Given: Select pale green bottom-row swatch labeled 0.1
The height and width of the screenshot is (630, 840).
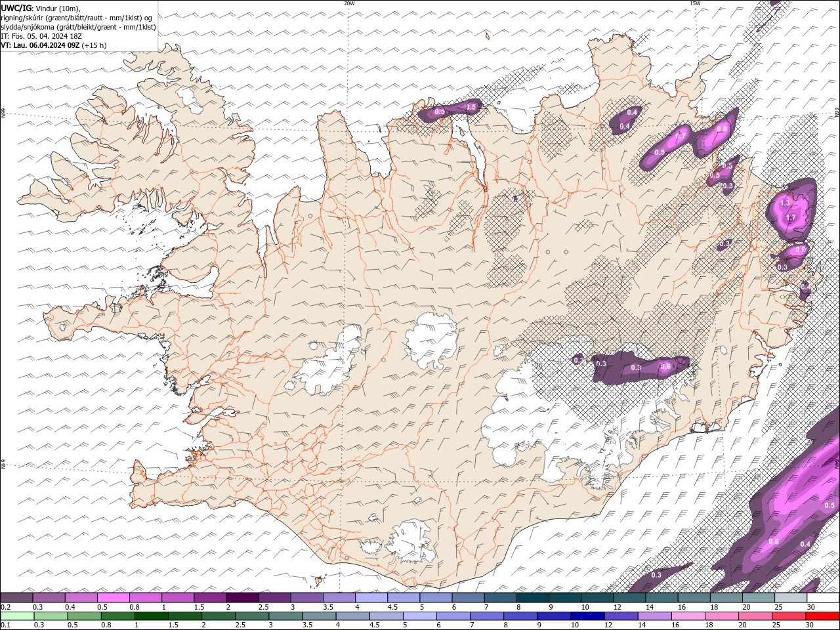Looking at the screenshot, I should click(x=17, y=616).
